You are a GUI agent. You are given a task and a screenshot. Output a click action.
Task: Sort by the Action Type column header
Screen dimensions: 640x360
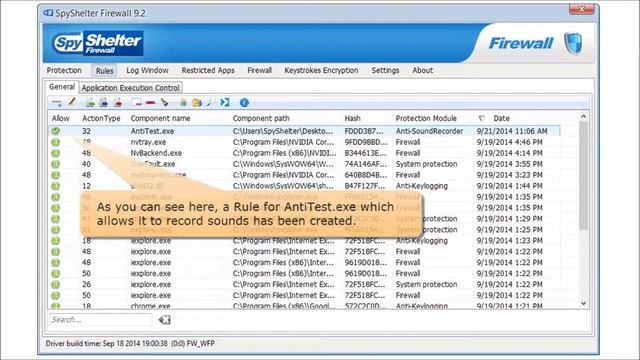(101, 118)
